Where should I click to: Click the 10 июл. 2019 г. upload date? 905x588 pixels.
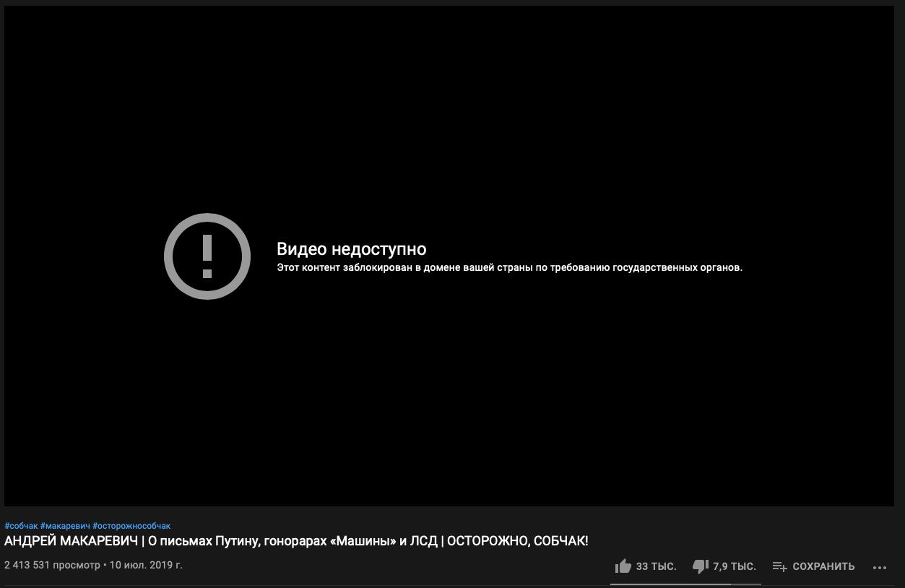[146, 565]
